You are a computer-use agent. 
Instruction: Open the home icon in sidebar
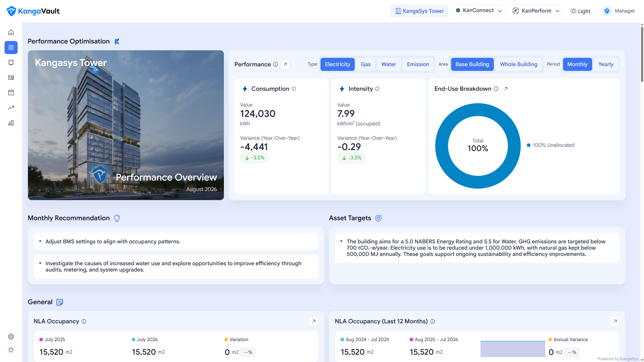pyautogui.click(x=11, y=32)
